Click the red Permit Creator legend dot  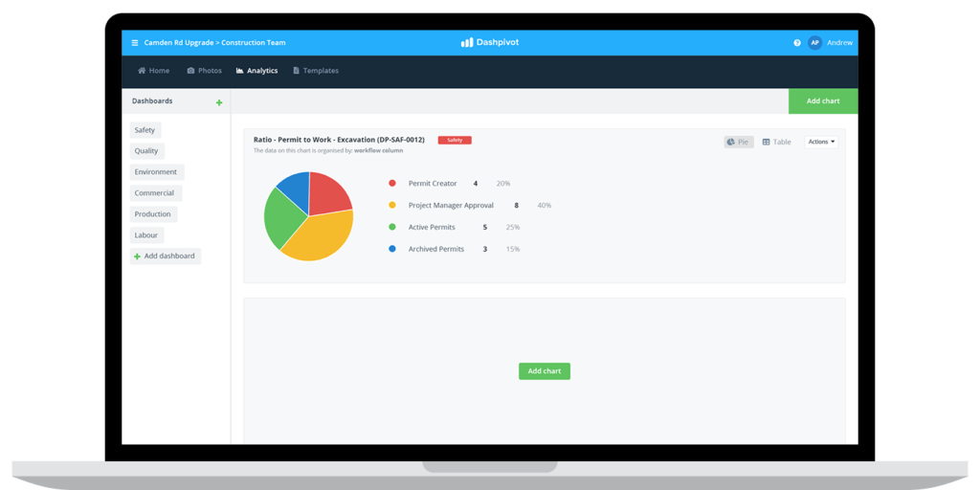(x=392, y=183)
